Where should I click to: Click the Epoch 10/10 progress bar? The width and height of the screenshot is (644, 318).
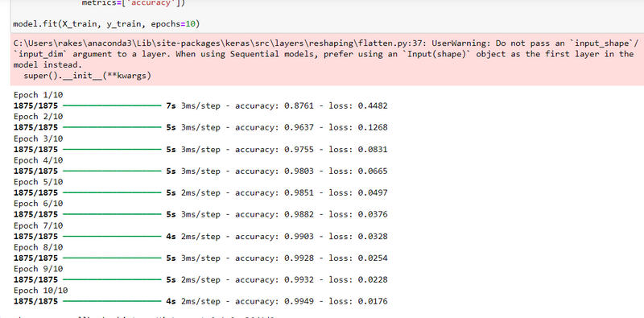[112, 302]
